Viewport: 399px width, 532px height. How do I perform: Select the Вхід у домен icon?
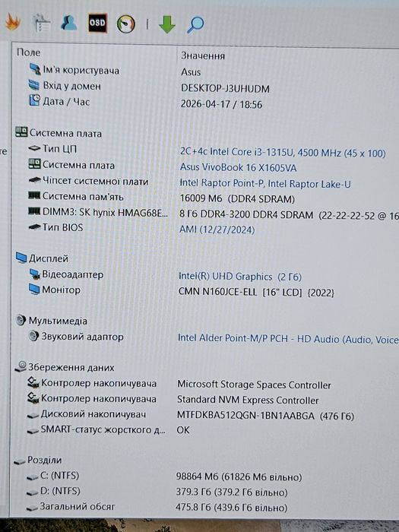pos(34,84)
